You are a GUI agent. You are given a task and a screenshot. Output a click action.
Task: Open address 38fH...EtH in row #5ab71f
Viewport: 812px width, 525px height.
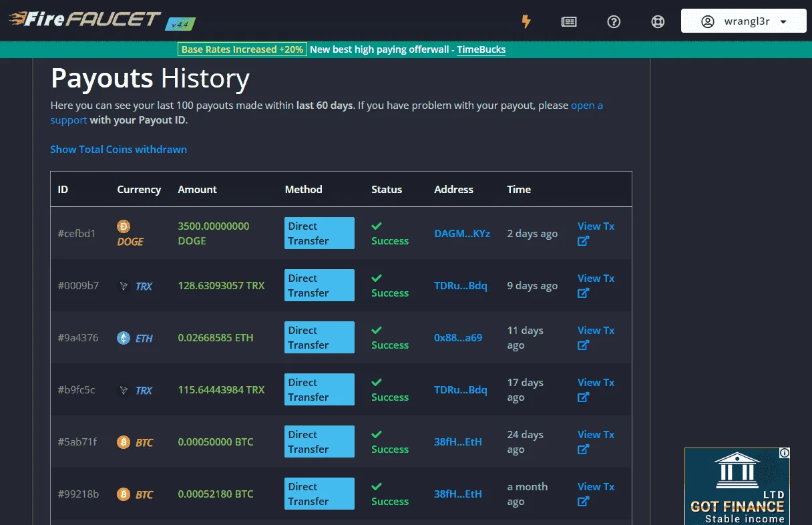(x=458, y=442)
